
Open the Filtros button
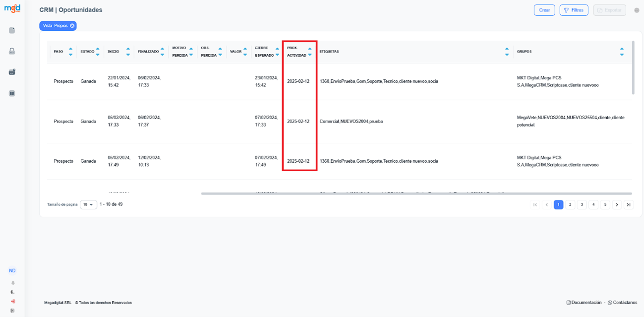[x=574, y=10]
